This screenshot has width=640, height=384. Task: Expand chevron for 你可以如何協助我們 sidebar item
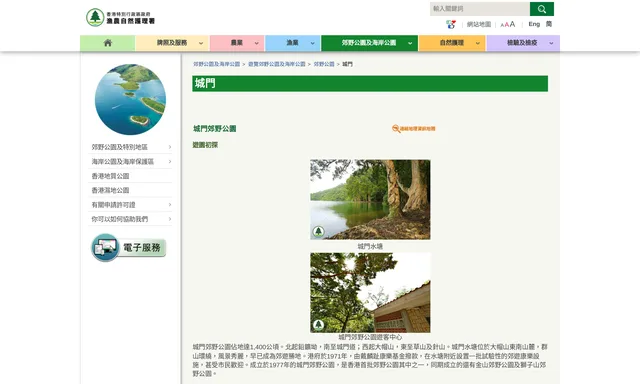[x=170, y=219]
